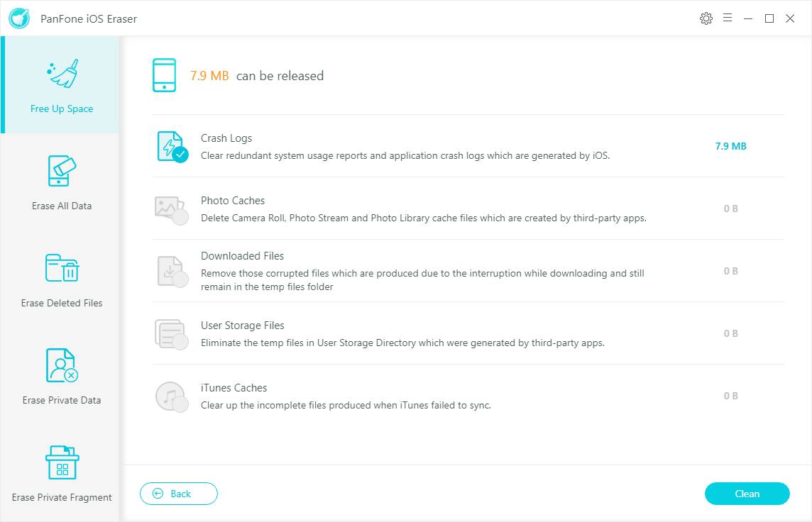Click the PanFone iOS Eraser logo

pyautogui.click(x=19, y=18)
